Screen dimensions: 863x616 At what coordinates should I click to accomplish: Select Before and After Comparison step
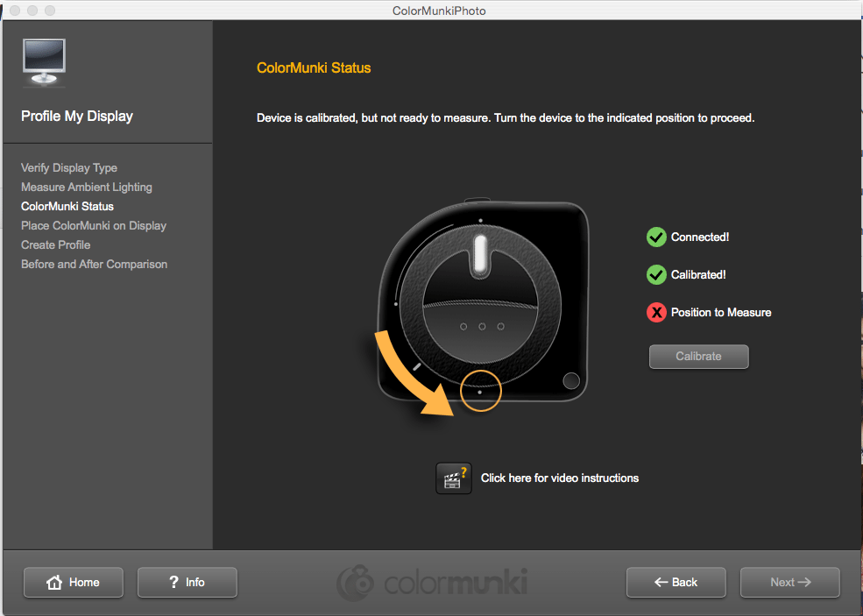(x=94, y=264)
